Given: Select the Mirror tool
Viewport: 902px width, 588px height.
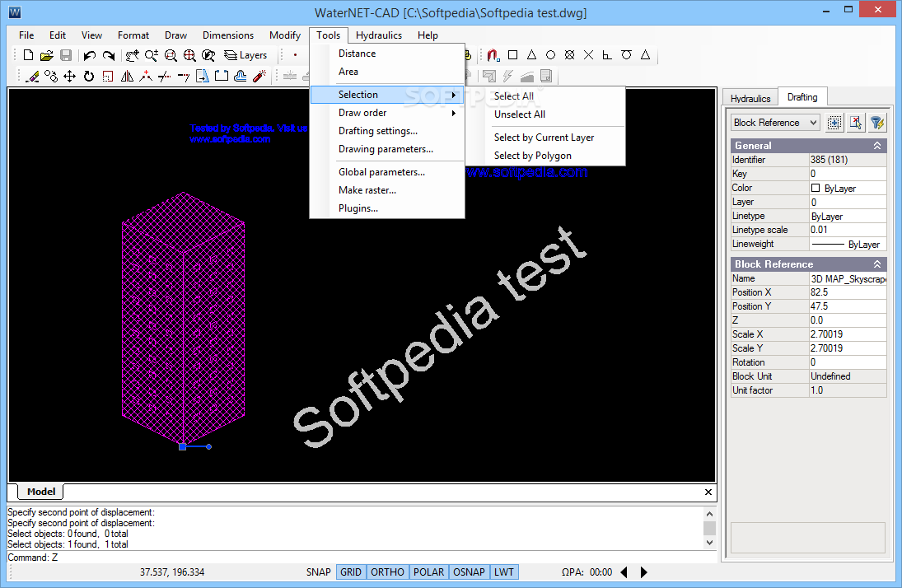Looking at the screenshot, I should [127, 76].
